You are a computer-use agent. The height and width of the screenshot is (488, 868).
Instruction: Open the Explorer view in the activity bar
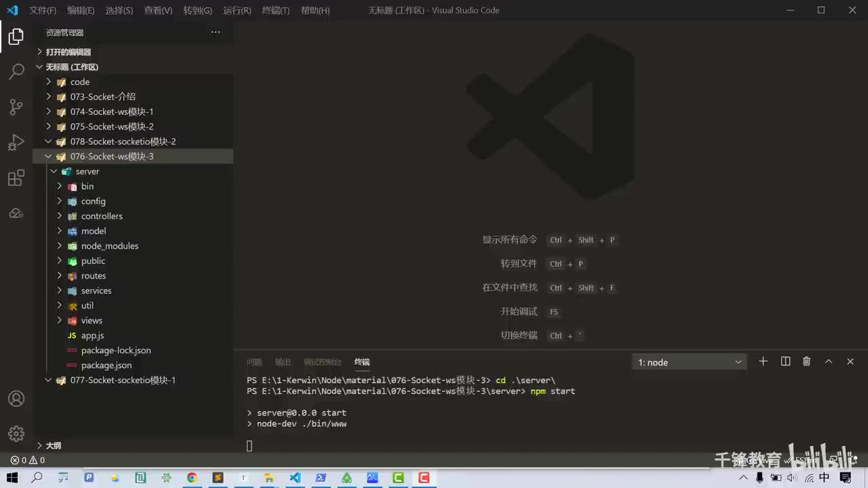[16, 37]
